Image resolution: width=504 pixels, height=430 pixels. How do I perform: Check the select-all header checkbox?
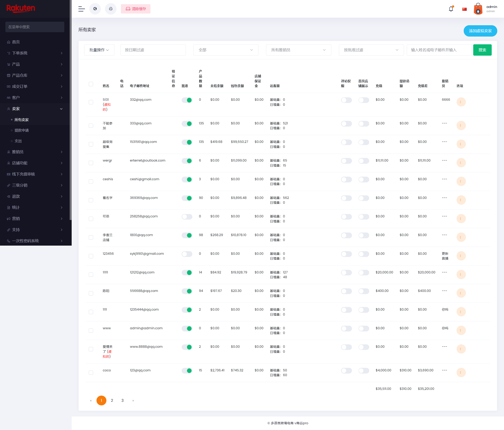coord(91,84)
